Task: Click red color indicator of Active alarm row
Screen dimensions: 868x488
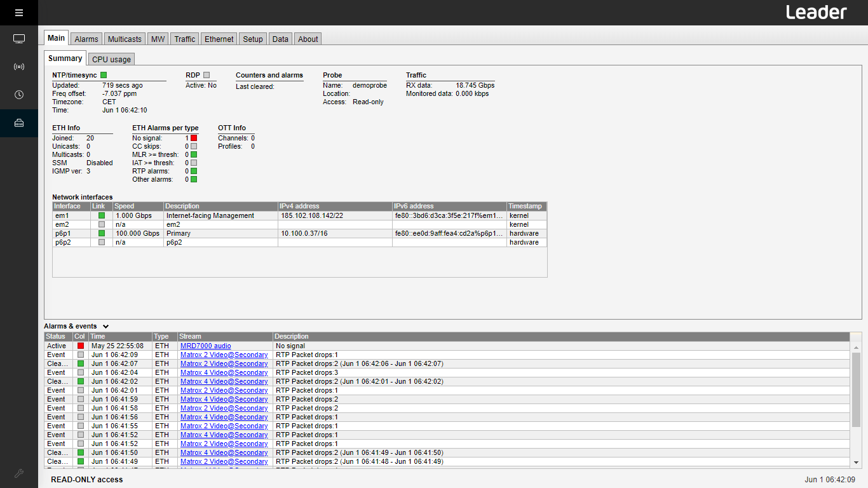Action: [x=81, y=346]
